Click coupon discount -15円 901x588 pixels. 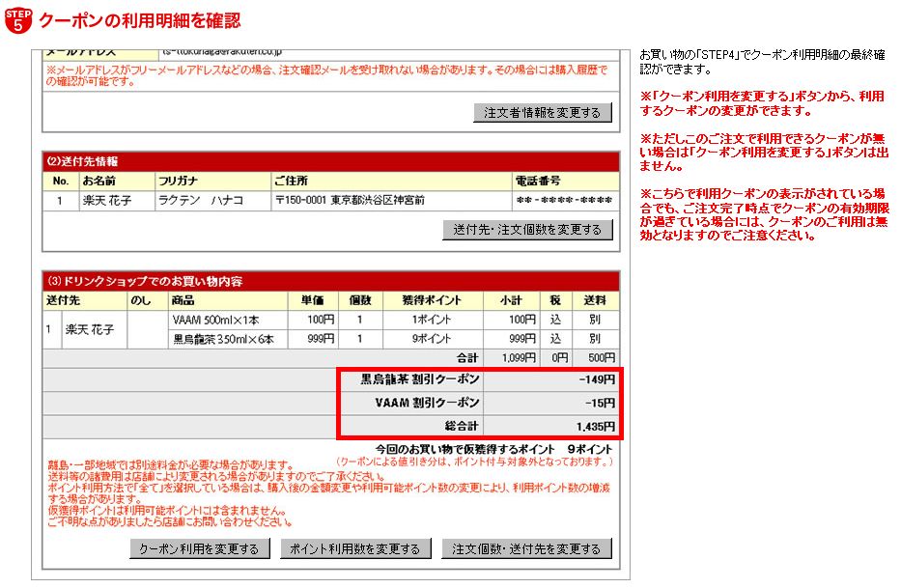click(600, 403)
